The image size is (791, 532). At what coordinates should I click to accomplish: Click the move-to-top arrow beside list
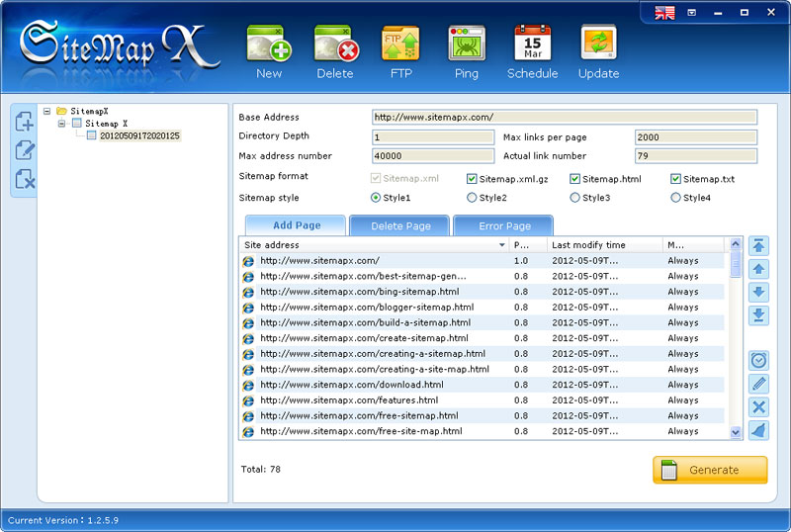point(758,245)
